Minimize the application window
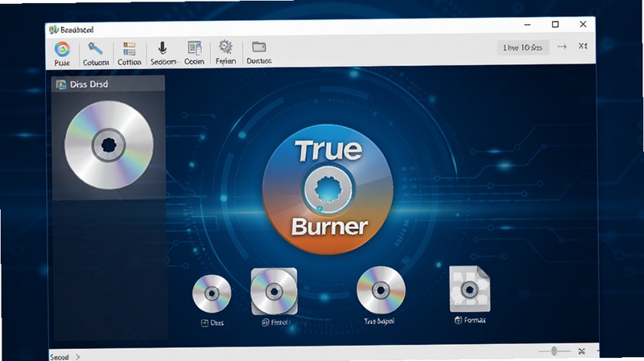 527,25
